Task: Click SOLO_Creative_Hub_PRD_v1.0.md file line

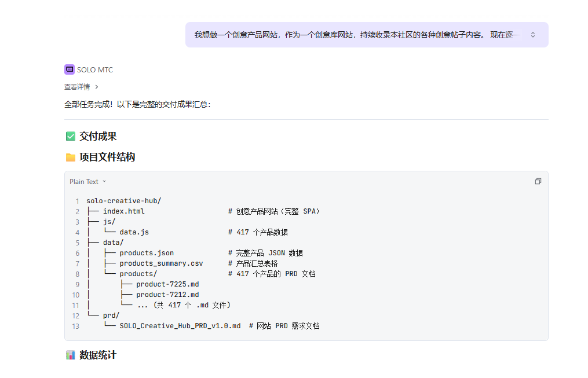Action: [x=180, y=326]
